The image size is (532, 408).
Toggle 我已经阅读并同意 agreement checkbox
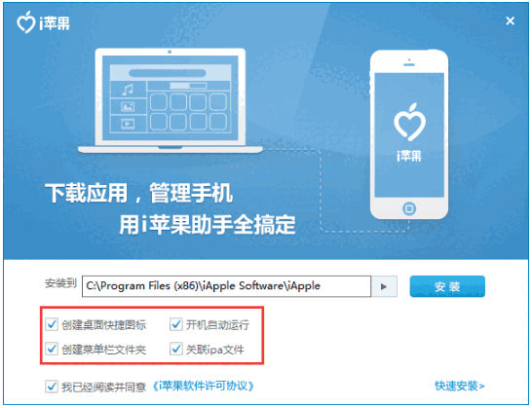pos(52,386)
